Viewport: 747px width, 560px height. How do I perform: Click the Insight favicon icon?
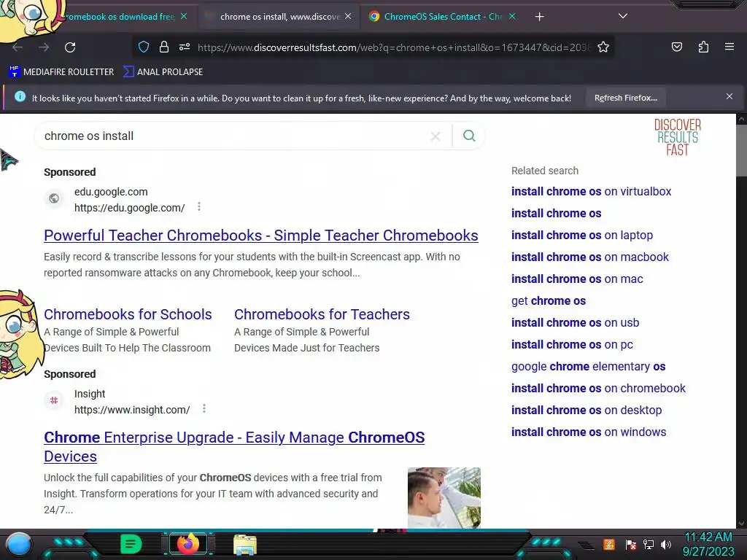54,400
